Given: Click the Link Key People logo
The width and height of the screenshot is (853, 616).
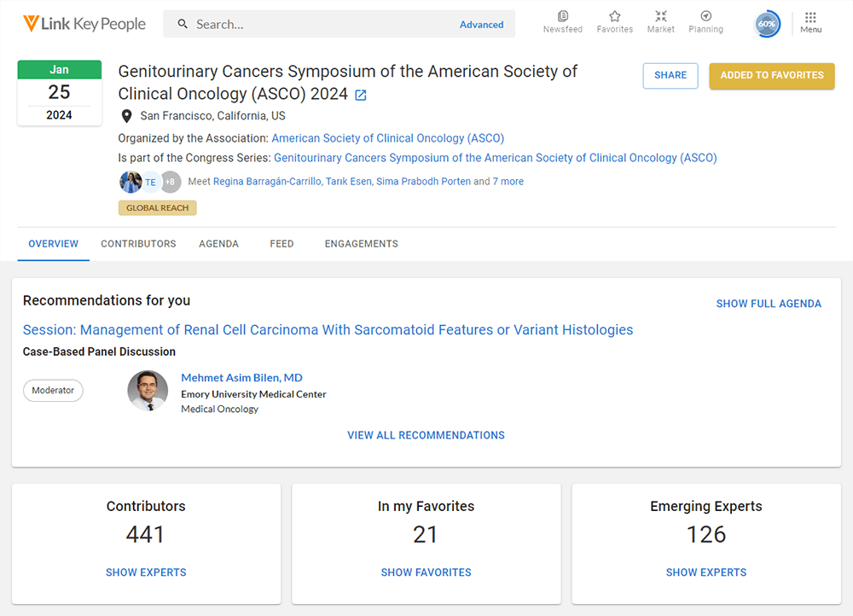Looking at the screenshot, I should click(x=84, y=24).
